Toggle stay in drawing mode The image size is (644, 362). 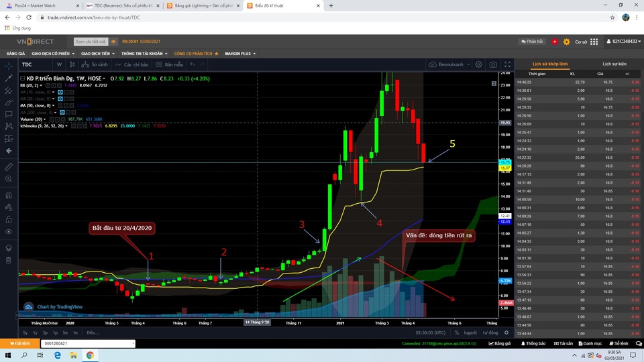coord(9,207)
